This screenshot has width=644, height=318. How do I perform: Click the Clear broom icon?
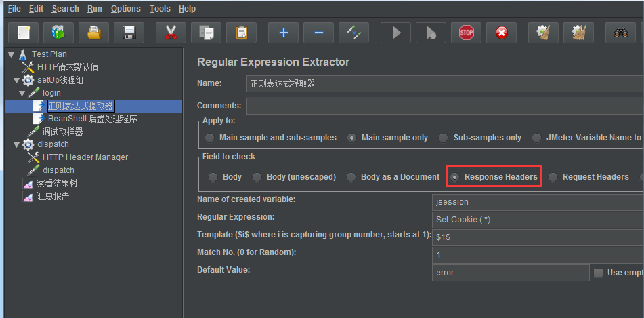coord(543,33)
